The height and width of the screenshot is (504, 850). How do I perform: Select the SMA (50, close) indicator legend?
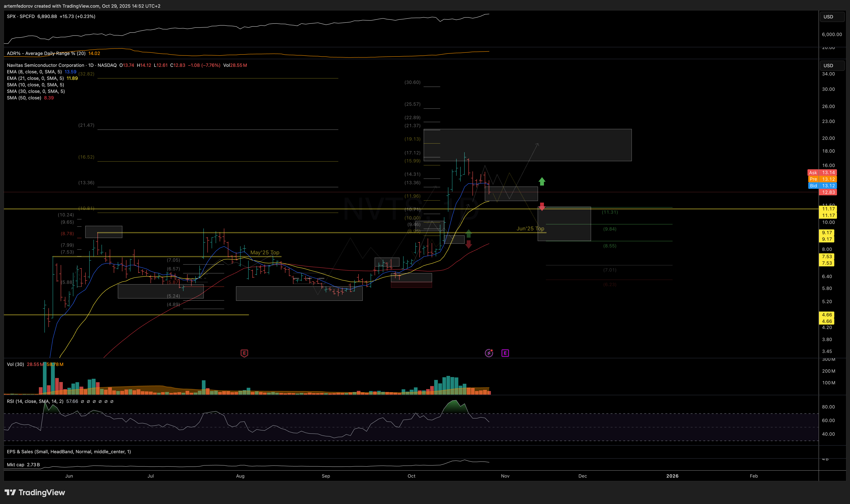(x=24, y=98)
